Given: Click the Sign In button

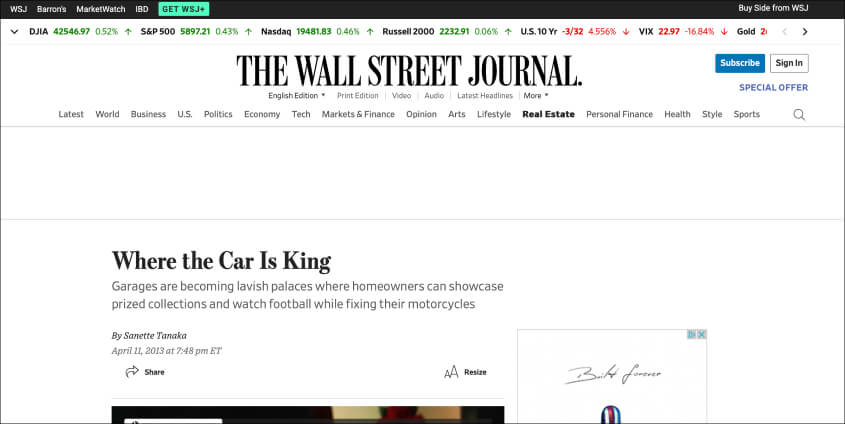Looking at the screenshot, I should click(789, 63).
